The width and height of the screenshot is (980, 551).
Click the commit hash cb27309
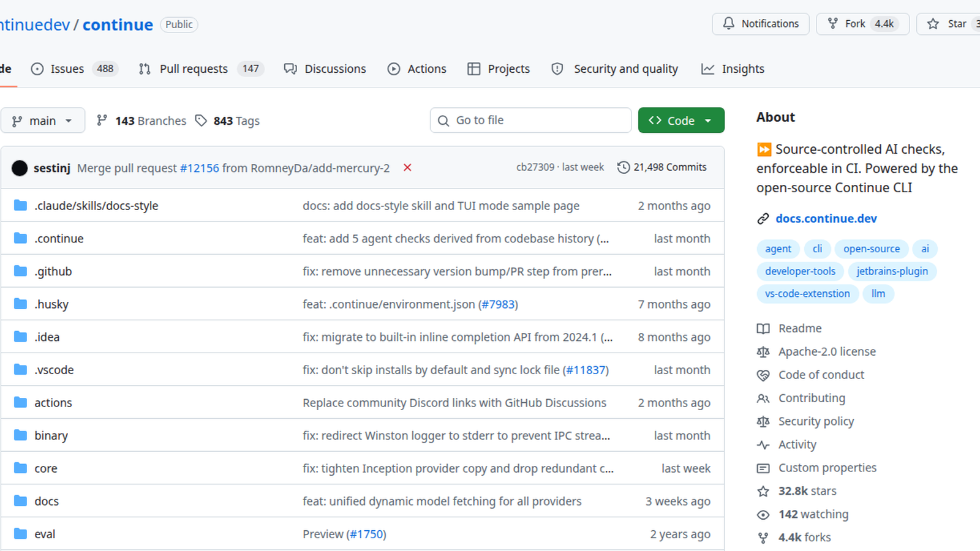click(535, 167)
